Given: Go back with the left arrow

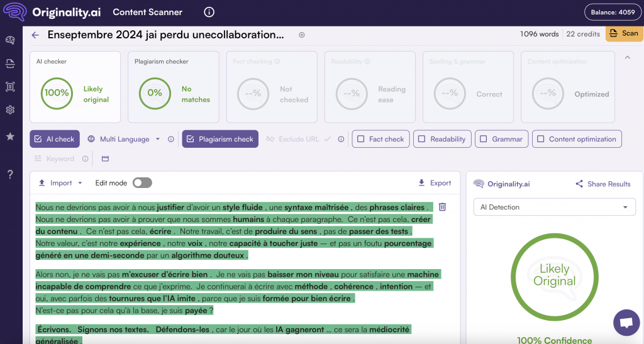Looking at the screenshot, I should (x=35, y=35).
